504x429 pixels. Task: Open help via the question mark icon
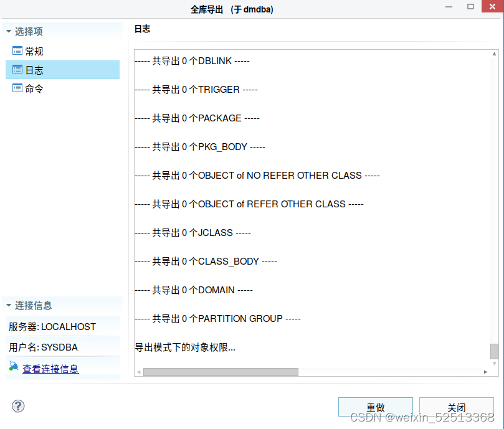[x=17, y=406]
